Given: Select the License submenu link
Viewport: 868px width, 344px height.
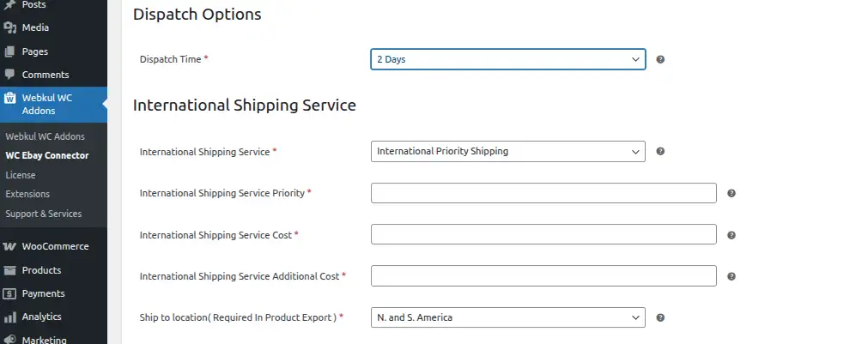Looking at the screenshot, I should tap(21, 175).
